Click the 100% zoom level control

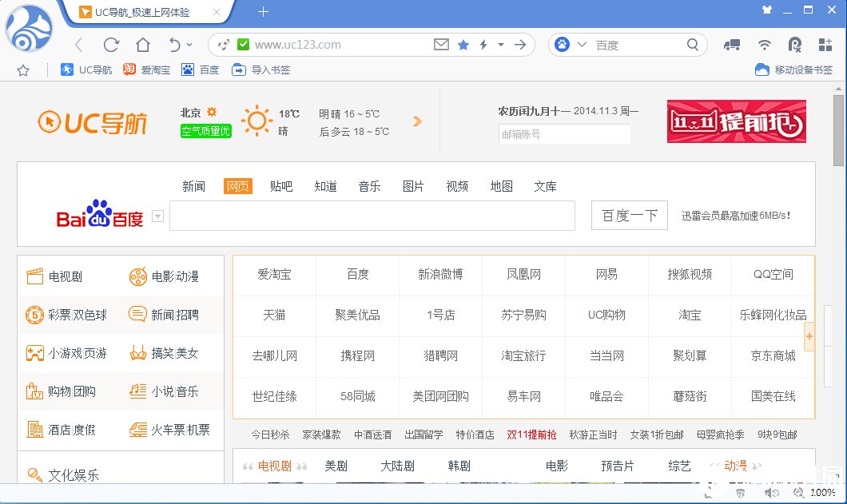tap(825, 493)
